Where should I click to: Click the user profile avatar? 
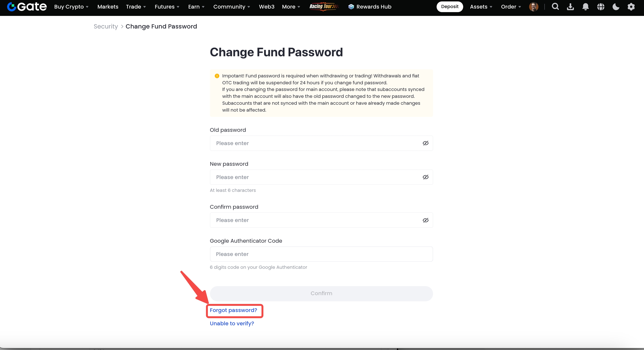point(533,7)
